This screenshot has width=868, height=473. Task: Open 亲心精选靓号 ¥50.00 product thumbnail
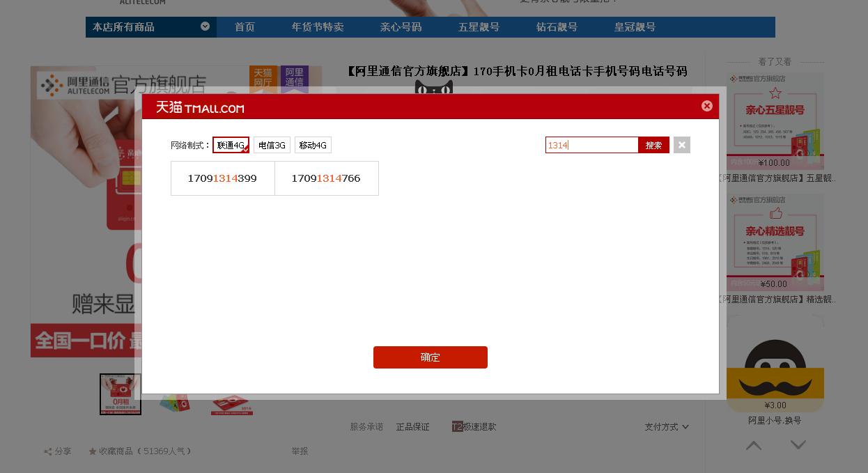[x=775, y=242]
